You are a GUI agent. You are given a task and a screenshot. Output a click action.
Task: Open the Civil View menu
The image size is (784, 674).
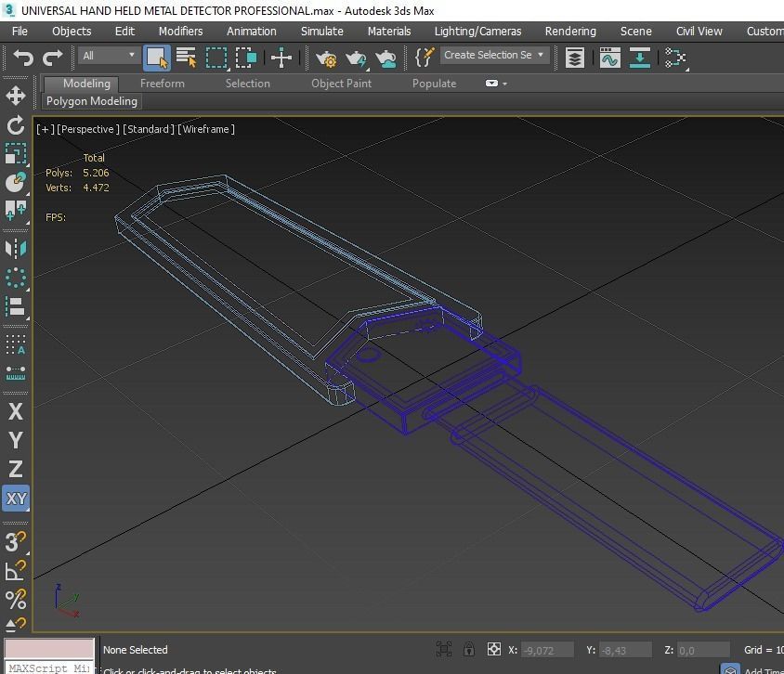699,32
